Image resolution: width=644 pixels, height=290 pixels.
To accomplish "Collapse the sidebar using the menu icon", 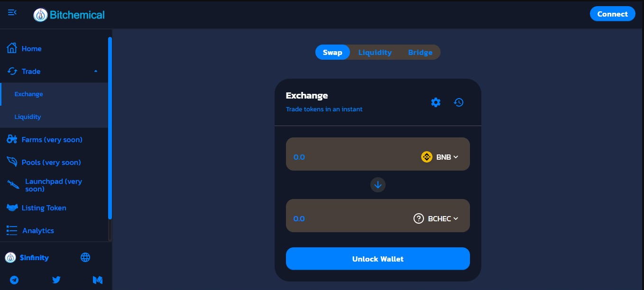I will click(x=12, y=12).
